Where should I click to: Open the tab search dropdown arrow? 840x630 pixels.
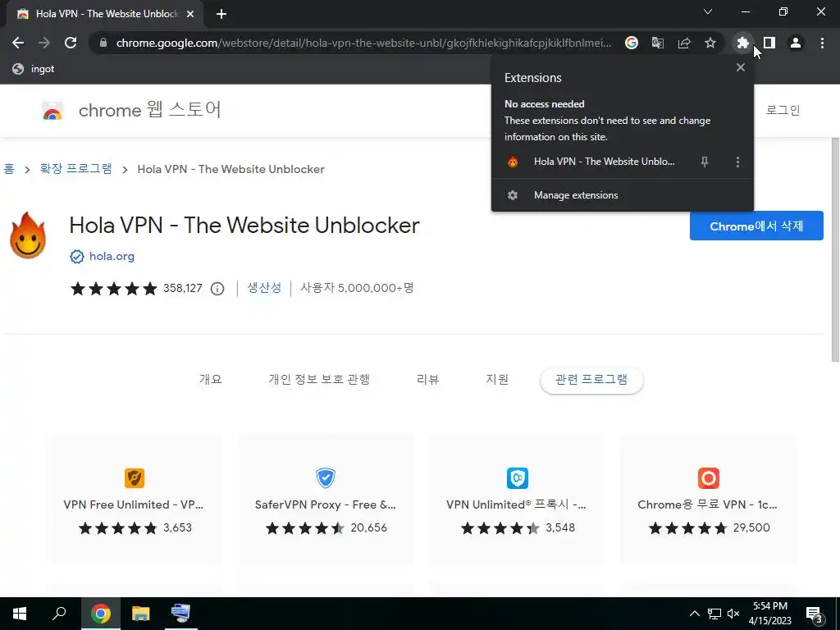[708, 11]
